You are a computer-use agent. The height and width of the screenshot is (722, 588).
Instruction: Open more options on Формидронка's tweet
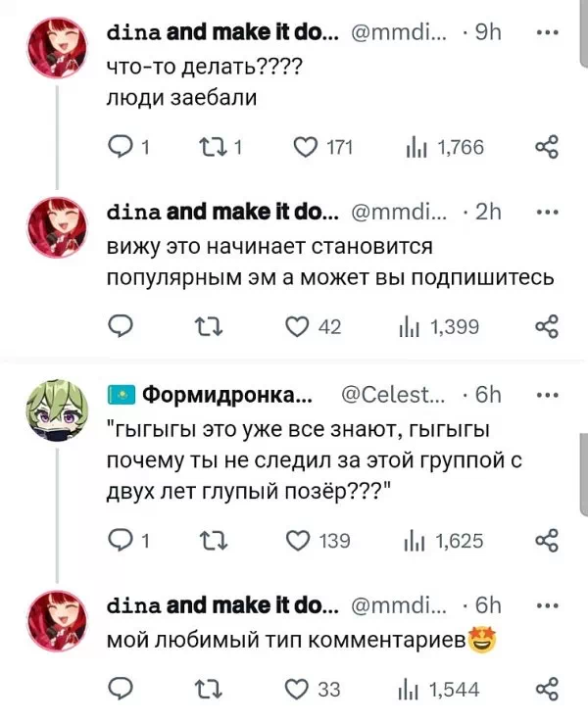click(547, 396)
